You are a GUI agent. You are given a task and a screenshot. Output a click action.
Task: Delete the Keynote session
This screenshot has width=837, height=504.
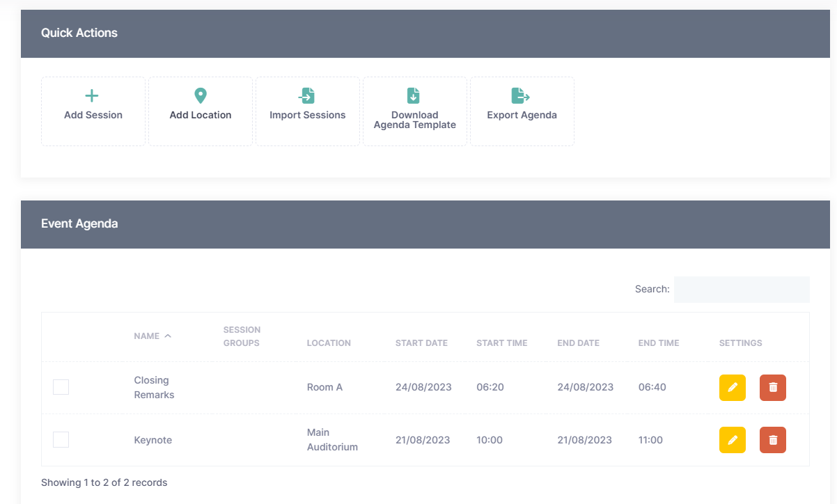point(772,440)
